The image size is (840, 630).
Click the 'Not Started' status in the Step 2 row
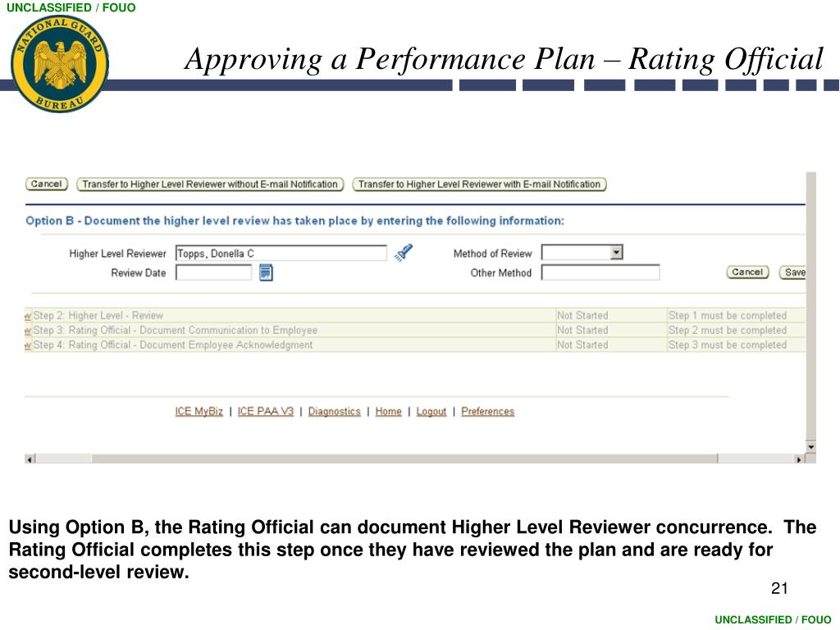582,316
